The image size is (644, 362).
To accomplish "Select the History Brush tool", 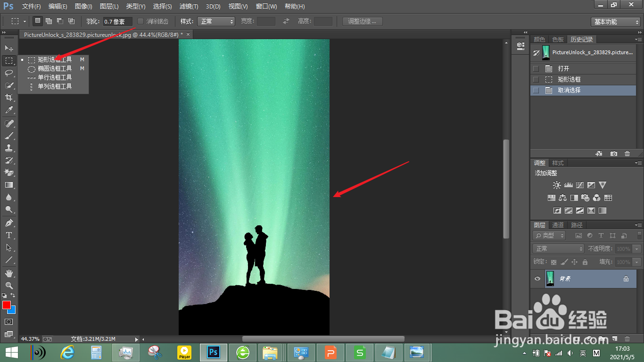I will point(9,160).
